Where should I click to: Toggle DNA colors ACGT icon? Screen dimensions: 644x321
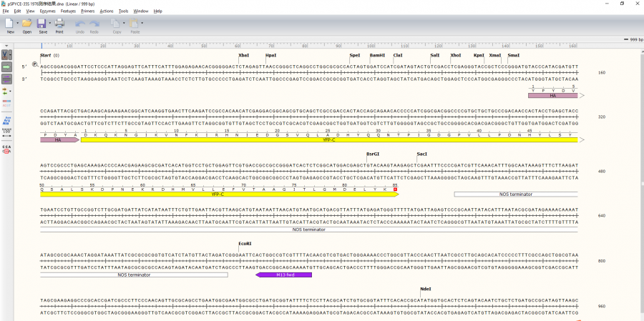coord(6,103)
